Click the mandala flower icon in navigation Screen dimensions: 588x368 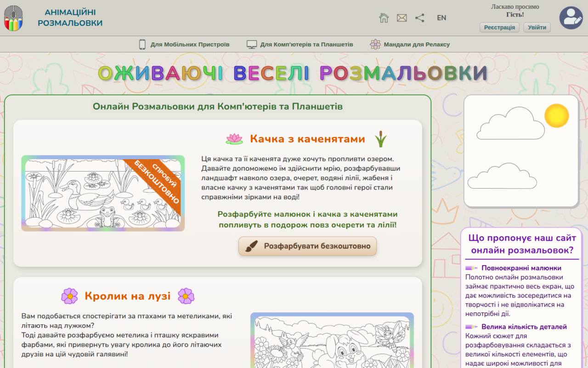375,45
